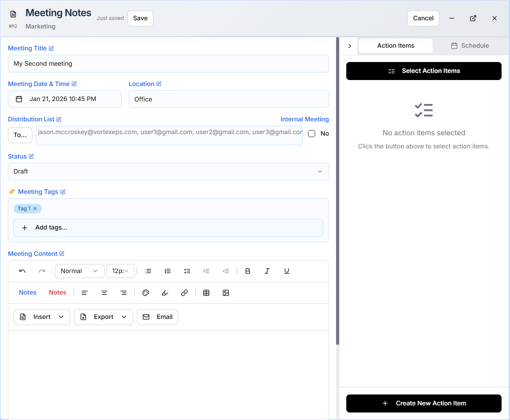This screenshot has height=420, width=510.
Task: Save the meeting notes
Action: pyautogui.click(x=140, y=18)
